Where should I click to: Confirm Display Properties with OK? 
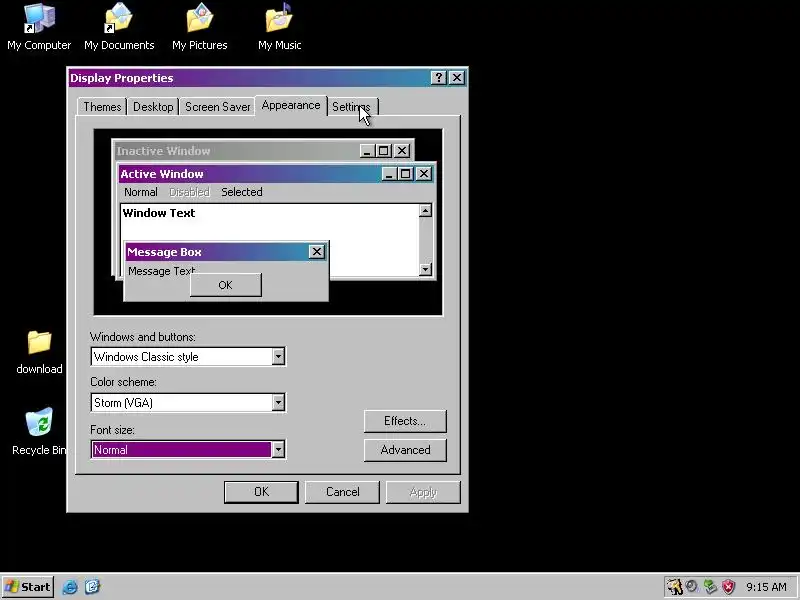pos(261,492)
